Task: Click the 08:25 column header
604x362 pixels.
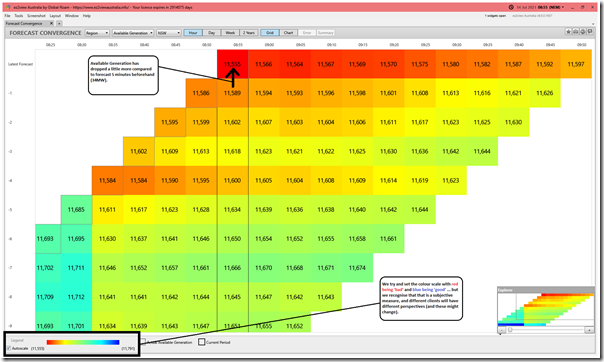Action: (50, 45)
